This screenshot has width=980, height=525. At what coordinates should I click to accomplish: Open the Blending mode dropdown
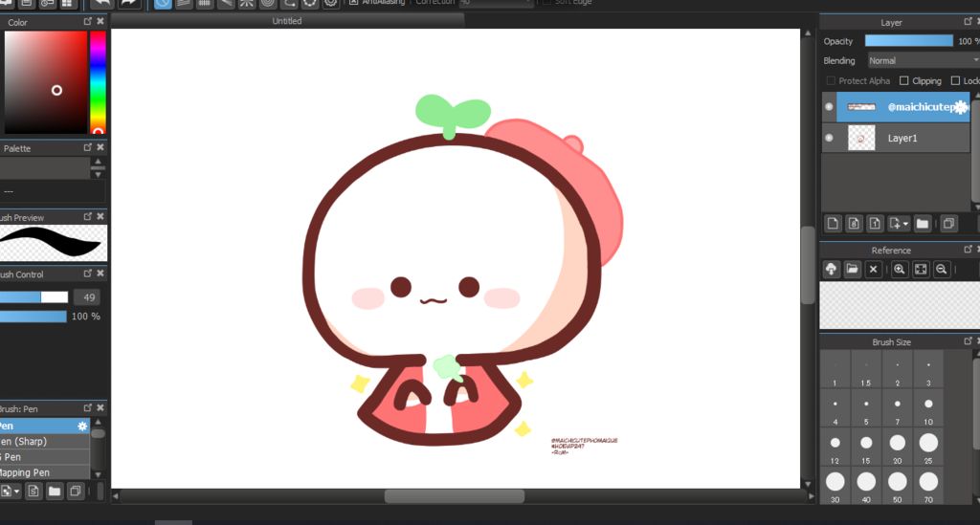[924, 60]
